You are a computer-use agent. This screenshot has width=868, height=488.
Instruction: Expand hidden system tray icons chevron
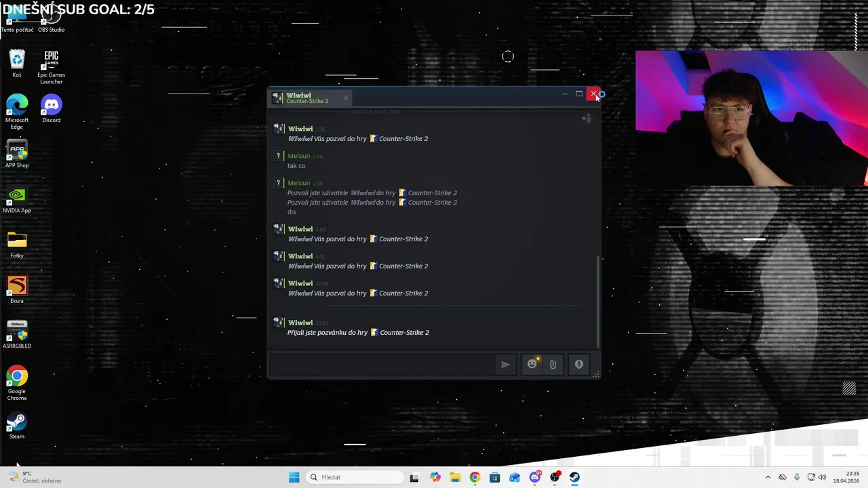[x=768, y=477]
